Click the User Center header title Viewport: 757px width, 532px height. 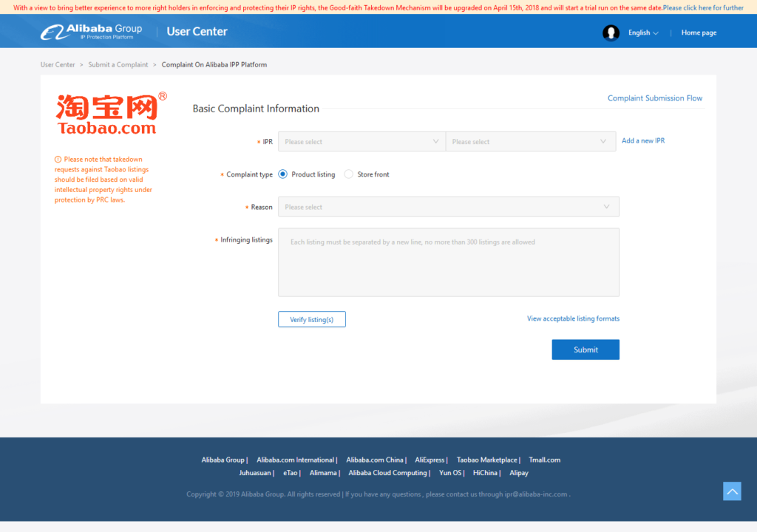point(197,32)
